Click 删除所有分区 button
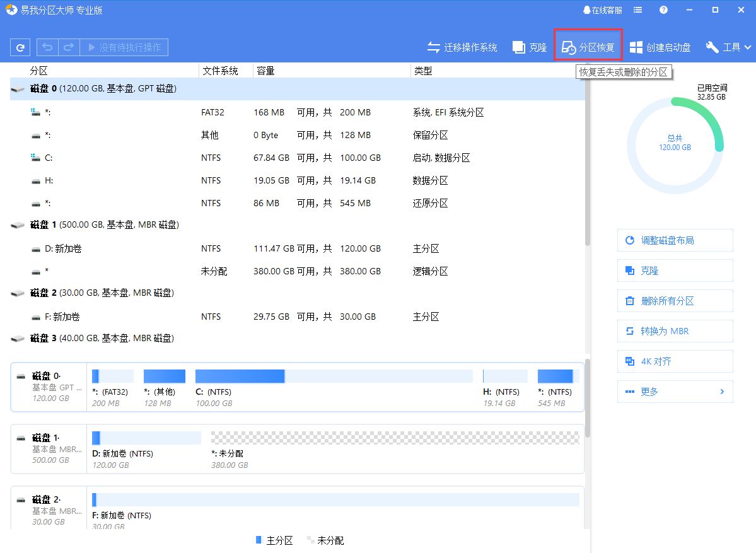756x553 pixels. [675, 301]
